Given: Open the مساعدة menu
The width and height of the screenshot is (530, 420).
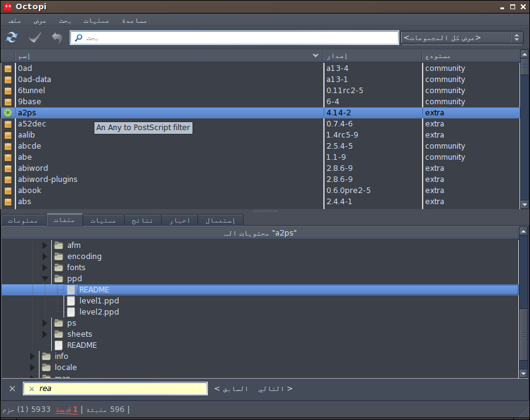Looking at the screenshot, I should tap(134, 21).
